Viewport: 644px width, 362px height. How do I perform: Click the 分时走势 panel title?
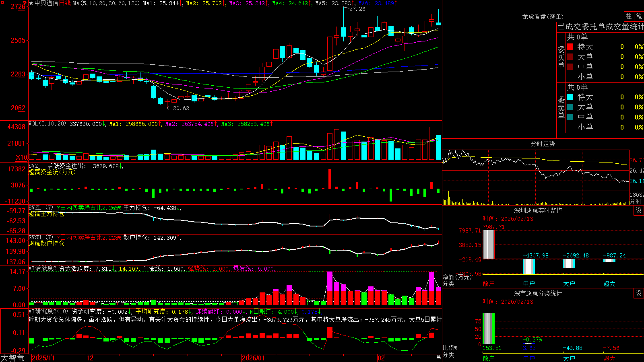pyautogui.click(x=543, y=144)
